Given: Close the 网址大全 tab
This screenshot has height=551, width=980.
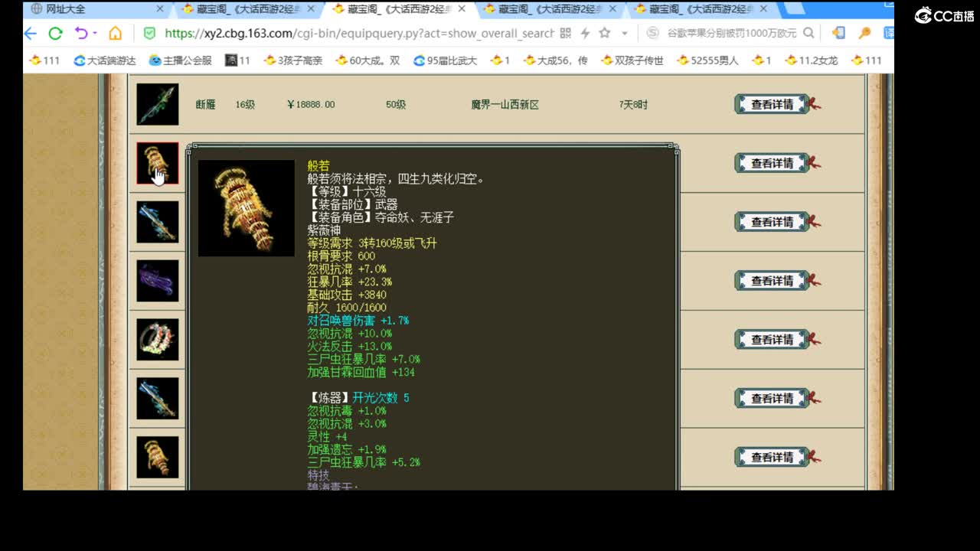Looking at the screenshot, I should click(x=160, y=9).
